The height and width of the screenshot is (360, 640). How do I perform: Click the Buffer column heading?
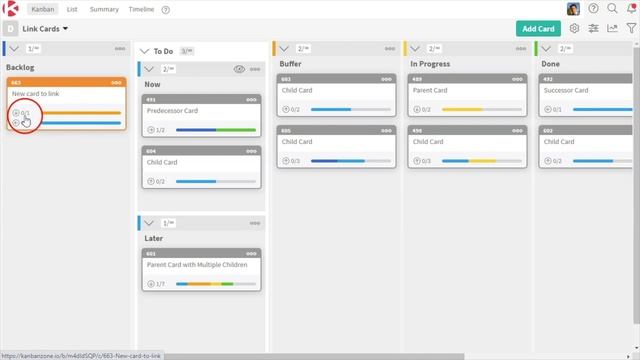(x=290, y=64)
